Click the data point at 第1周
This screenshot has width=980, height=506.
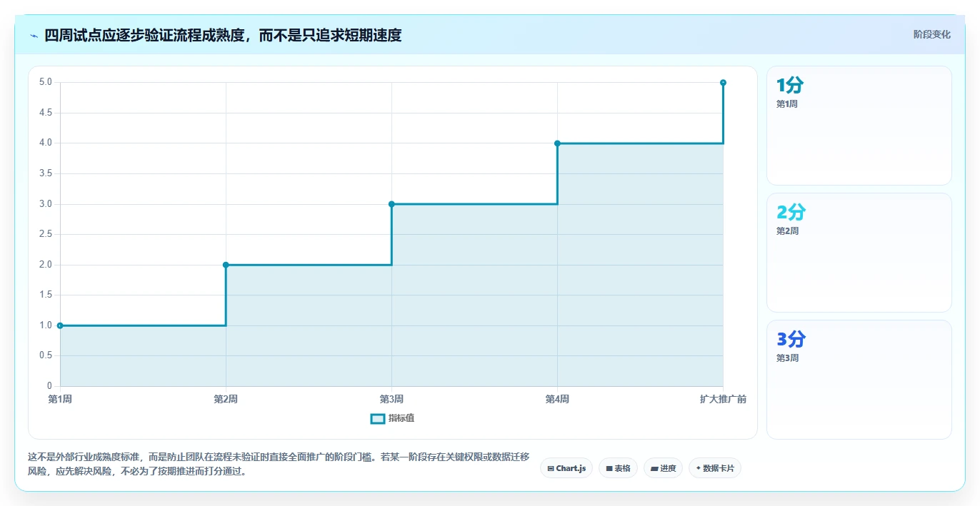60,325
